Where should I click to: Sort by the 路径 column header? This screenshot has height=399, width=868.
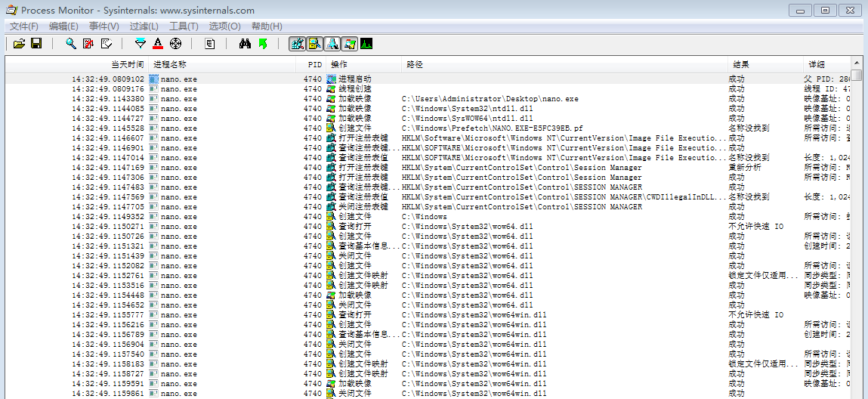click(x=564, y=65)
